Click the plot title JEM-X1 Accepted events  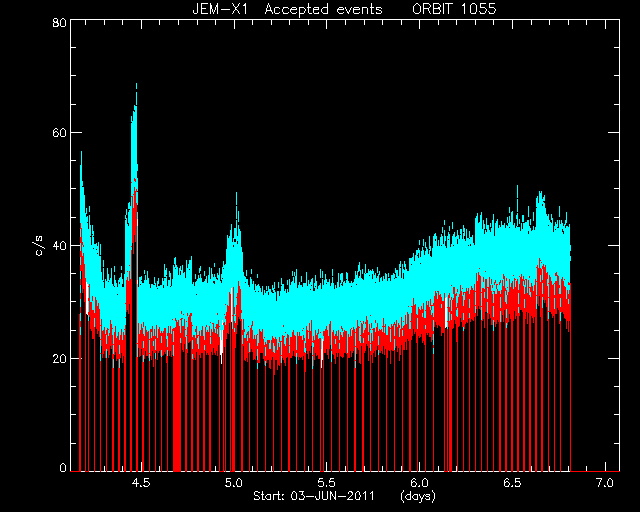pos(287,9)
